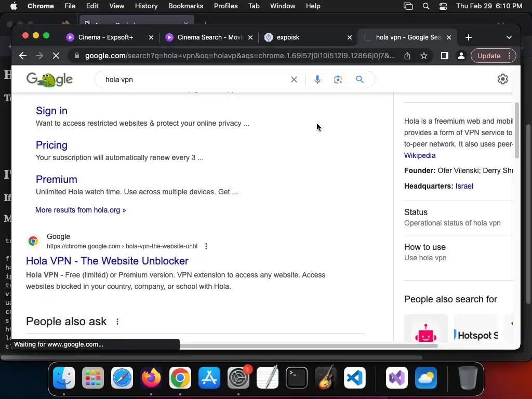The width and height of the screenshot is (532, 399).
Task: Click the forward navigation arrow
Action: 39,56
